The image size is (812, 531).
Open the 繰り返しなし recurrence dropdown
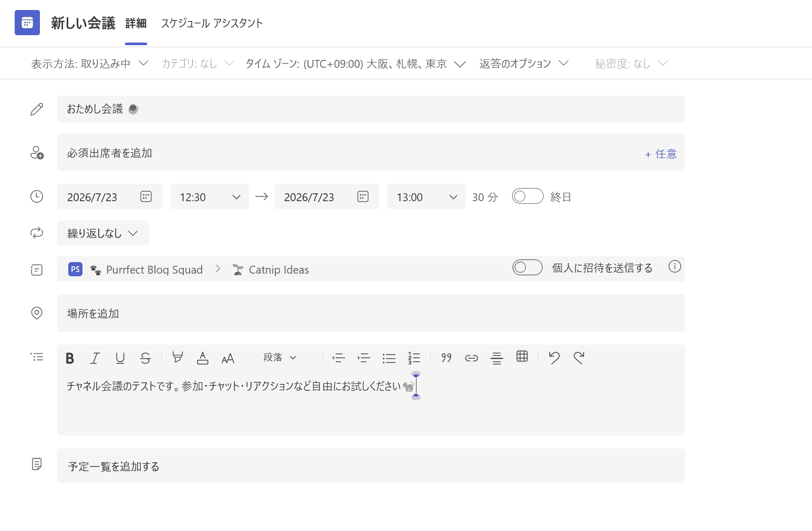(103, 233)
